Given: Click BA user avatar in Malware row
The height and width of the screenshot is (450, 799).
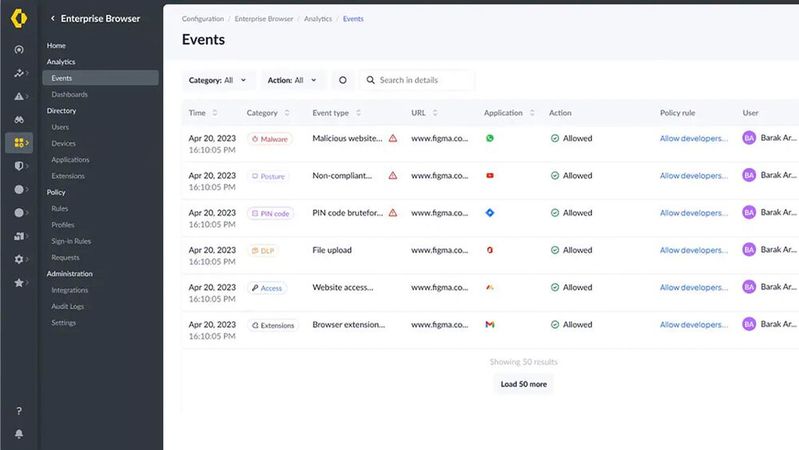Looking at the screenshot, I should [x=749, y=138].
